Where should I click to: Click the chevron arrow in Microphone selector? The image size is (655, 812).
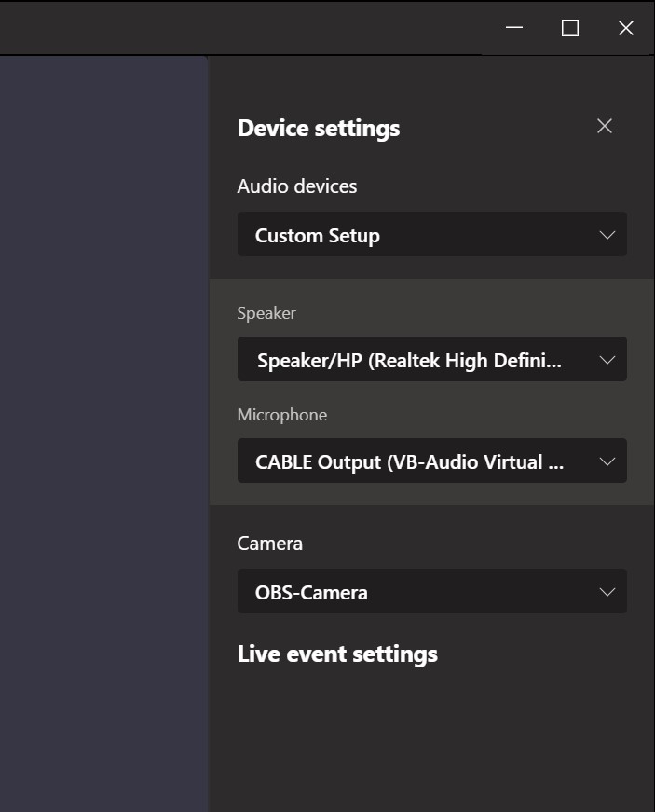tap(607, 461)
